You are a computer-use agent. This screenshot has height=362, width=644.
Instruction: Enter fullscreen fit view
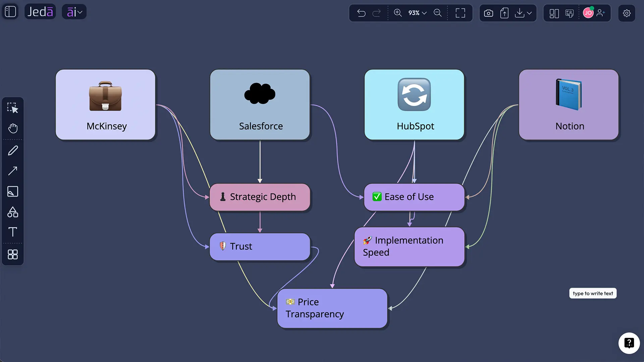click(x=461, y=13)
